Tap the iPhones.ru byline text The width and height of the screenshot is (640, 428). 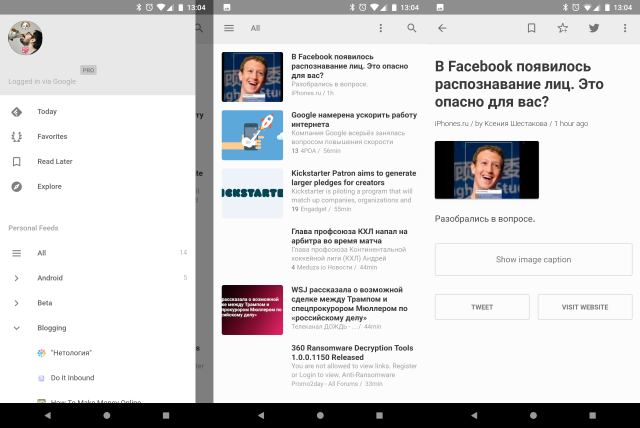tap(511, 123)
